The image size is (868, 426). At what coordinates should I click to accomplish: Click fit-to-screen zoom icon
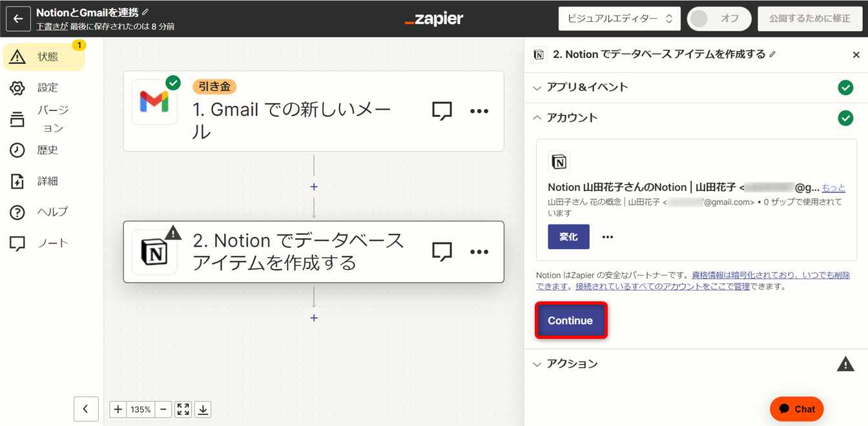(x=183, y=409)
